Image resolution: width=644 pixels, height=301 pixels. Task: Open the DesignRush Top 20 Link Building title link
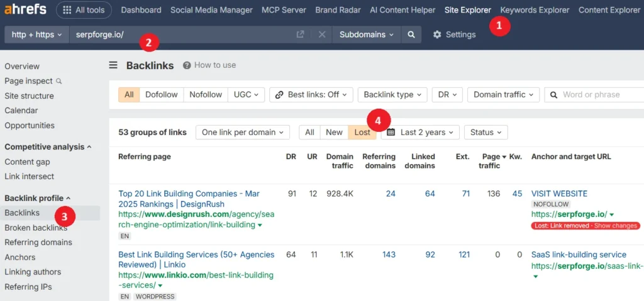coord(189,199)
